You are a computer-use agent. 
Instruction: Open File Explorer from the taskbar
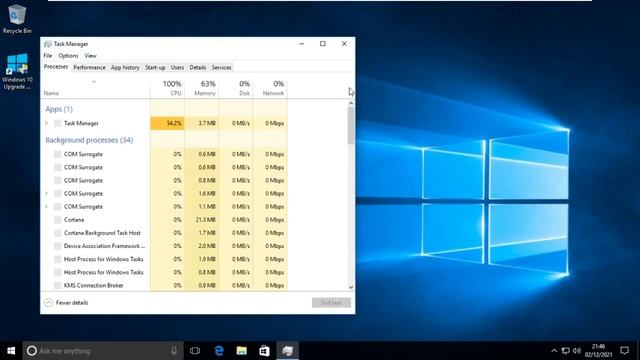click(242, 351)
